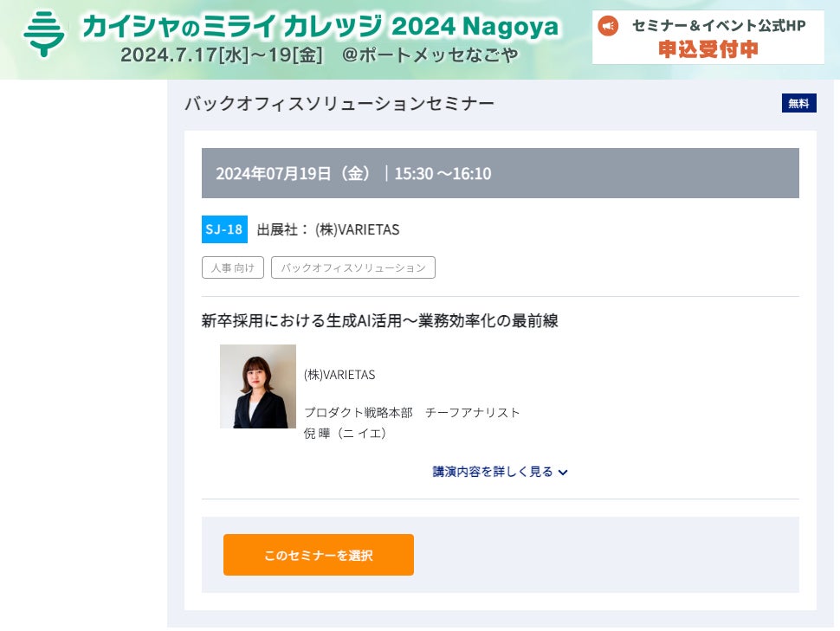Viewport: 840px width, 631px height.
Task: Click the speaker photo thumbnail
Action: click(258, 386)
